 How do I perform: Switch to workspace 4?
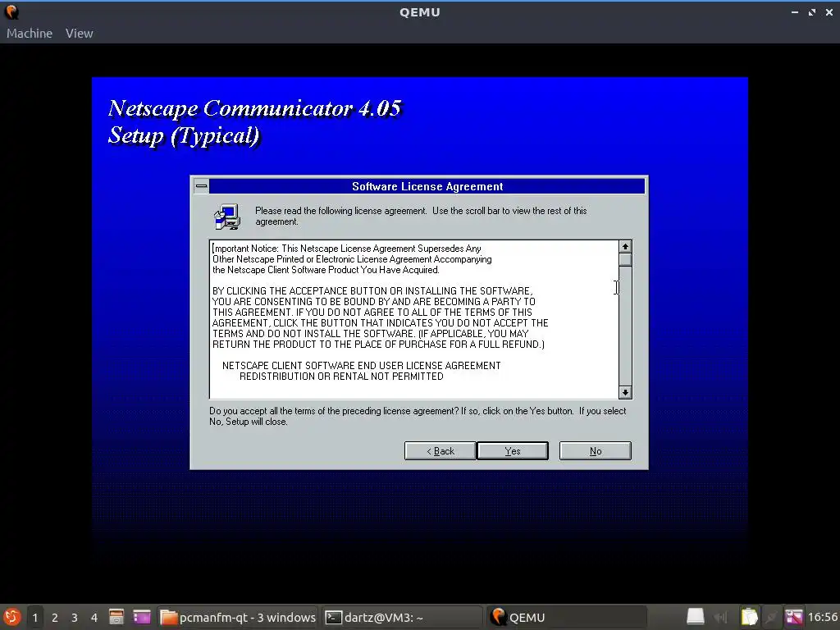pos(94,618)
